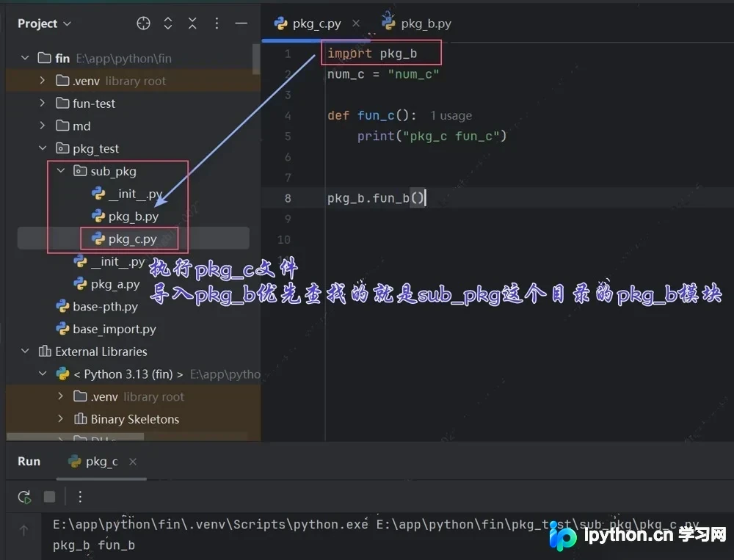
Task: Click the External Libraries icon
Action: (45, 351)
